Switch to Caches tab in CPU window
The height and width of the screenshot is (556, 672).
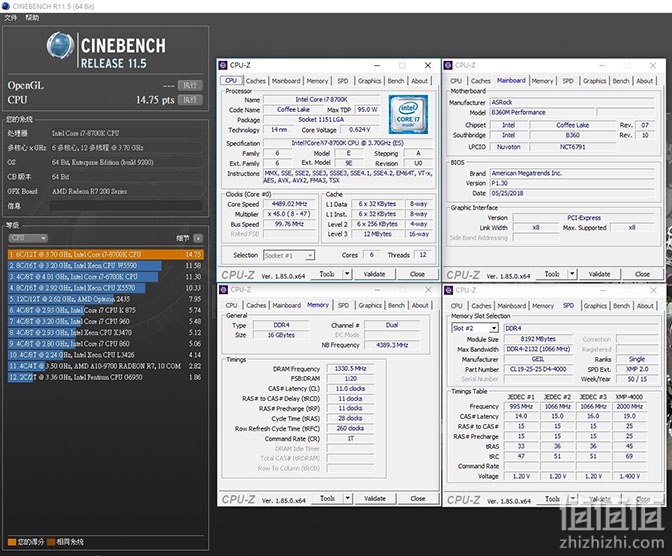pyautogui.click(x=256, y=81)
